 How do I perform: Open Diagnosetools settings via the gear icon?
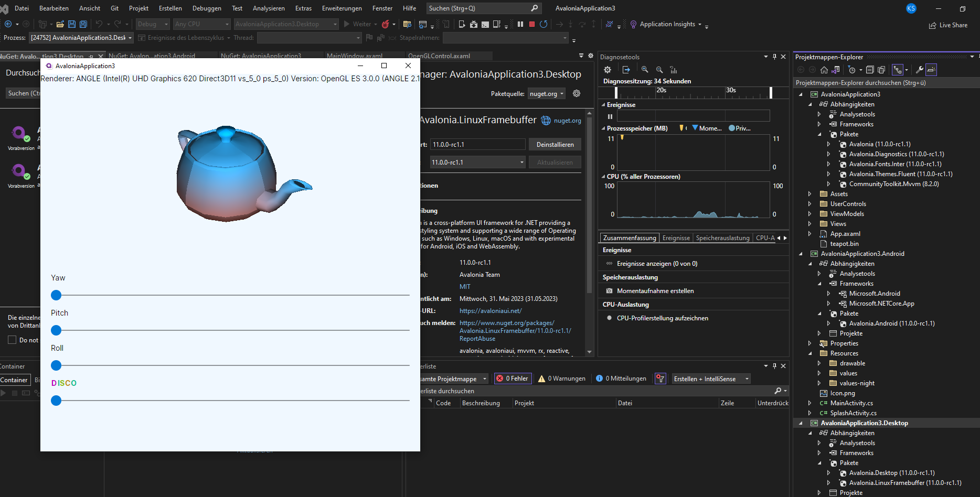tap(608, 70)
